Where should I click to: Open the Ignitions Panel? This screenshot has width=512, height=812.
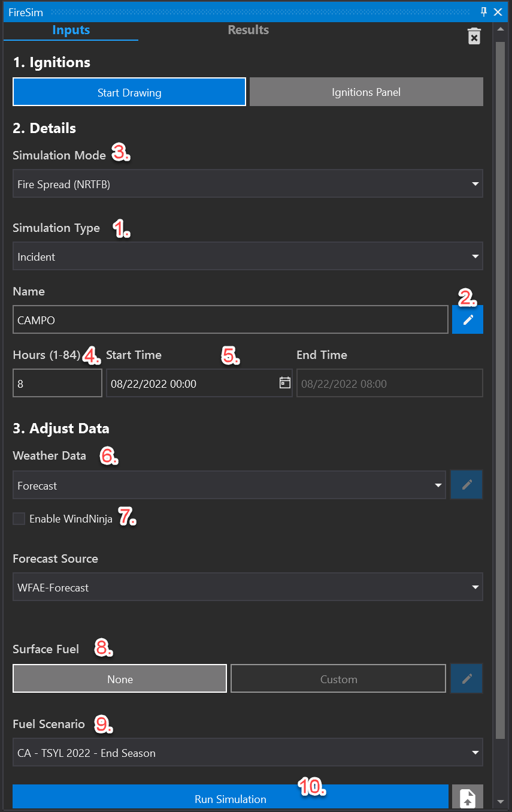tap(366, 92)
